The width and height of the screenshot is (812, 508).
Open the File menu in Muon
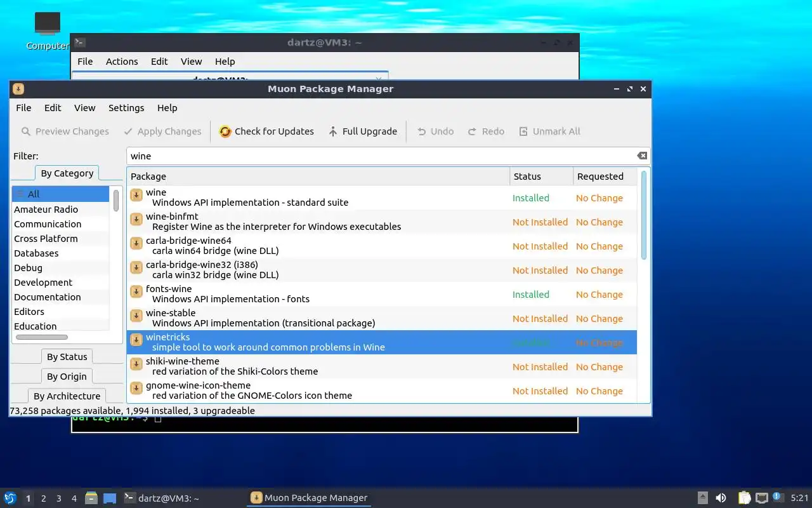(23, 108)
